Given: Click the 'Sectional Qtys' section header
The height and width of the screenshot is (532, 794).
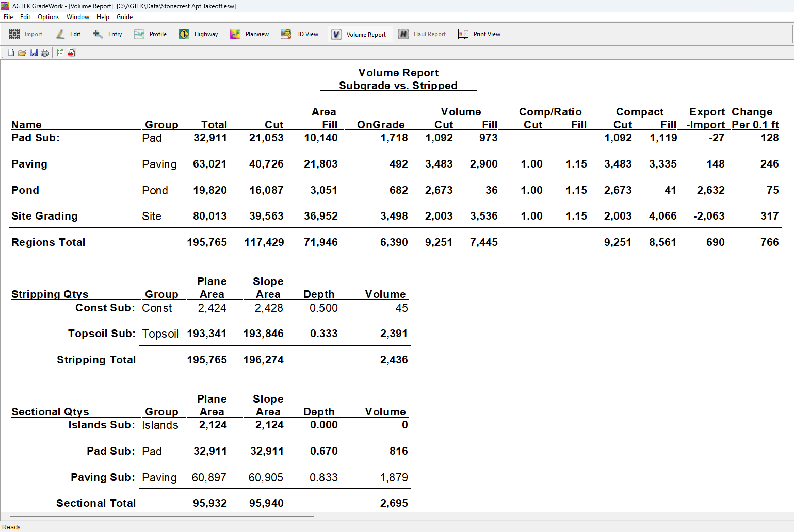Looking at the screenshot, I should coord(50,412).
